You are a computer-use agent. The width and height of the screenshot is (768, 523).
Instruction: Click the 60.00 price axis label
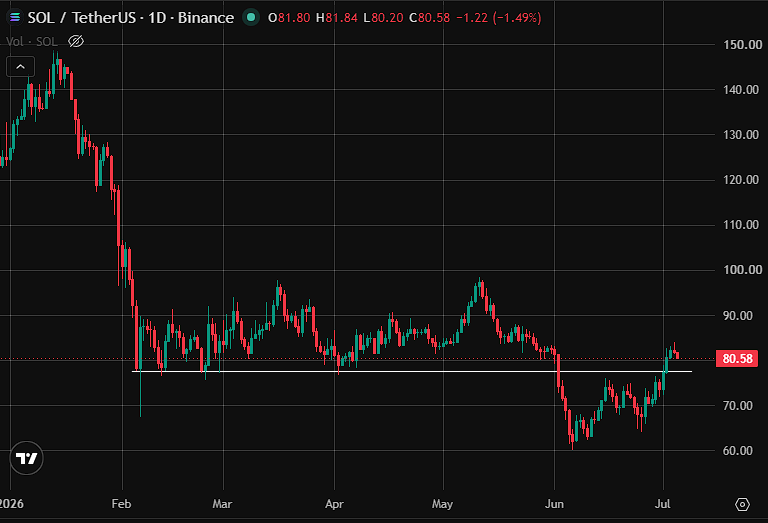pyautogui.click(x=738, y=451)
